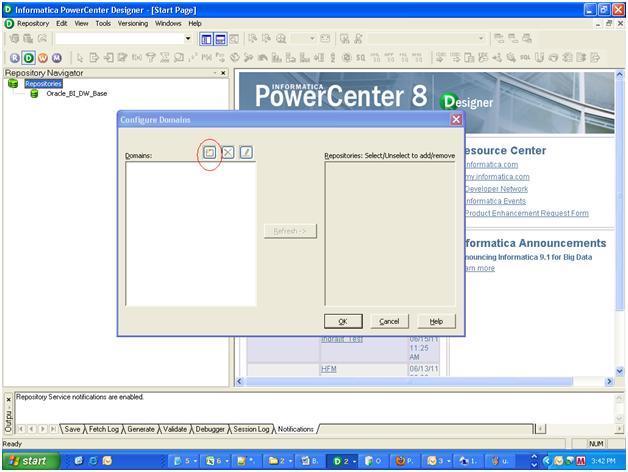Click the Aggregator sigma transformation icon
628x472 pixels.
[165, 58]
